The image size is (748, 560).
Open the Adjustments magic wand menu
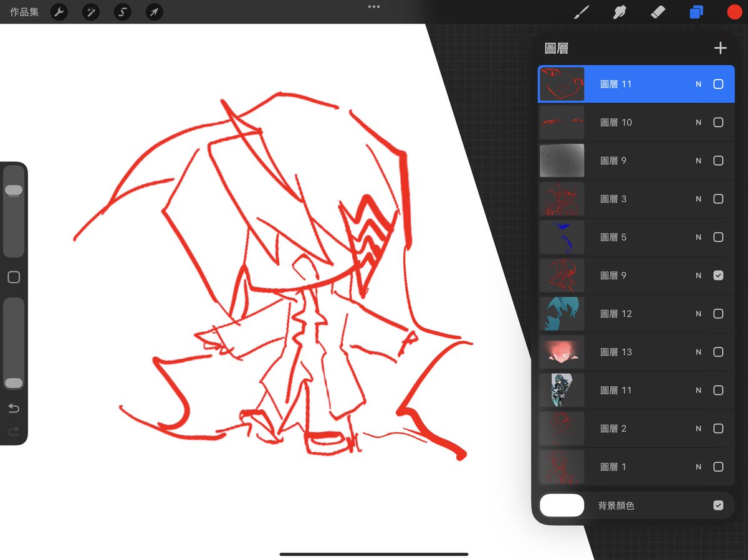point(91,12)
